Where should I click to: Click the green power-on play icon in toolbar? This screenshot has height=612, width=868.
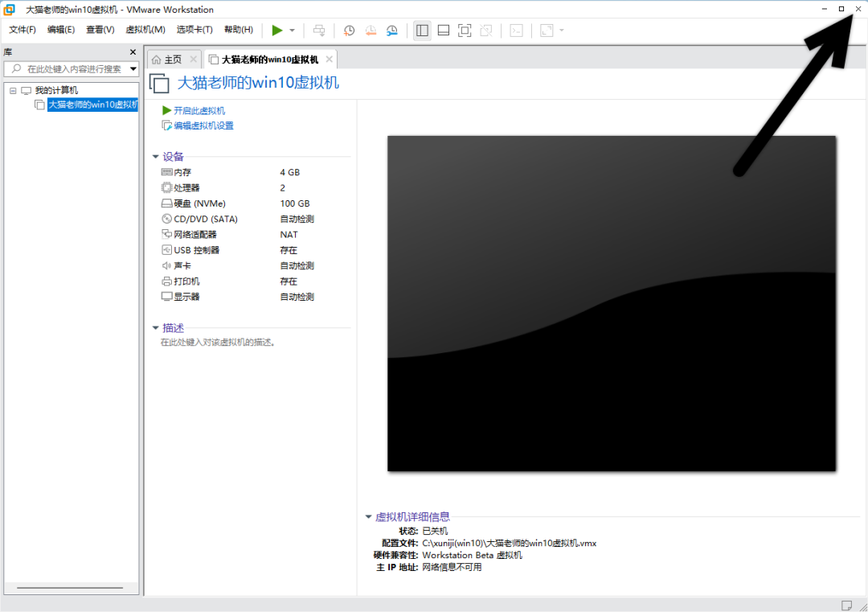(277, 31)
